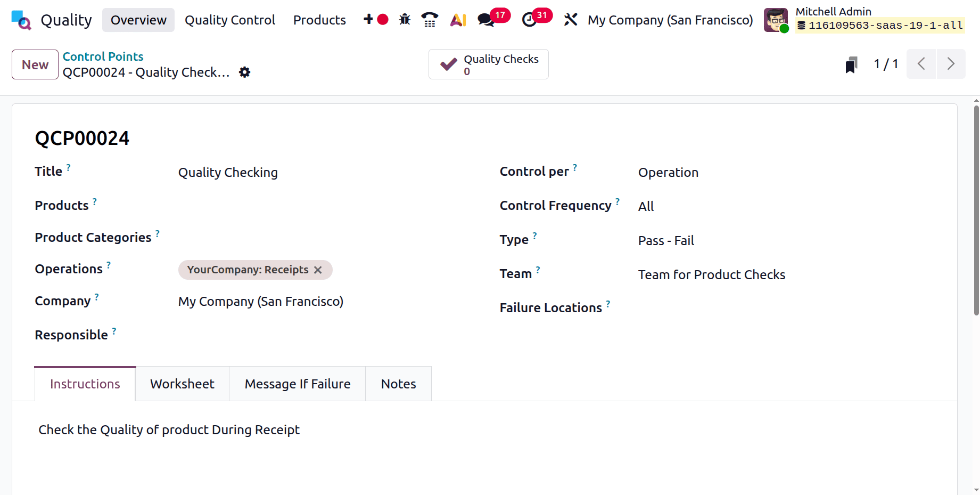Open Team for Product Checks field

coord(786,275)
